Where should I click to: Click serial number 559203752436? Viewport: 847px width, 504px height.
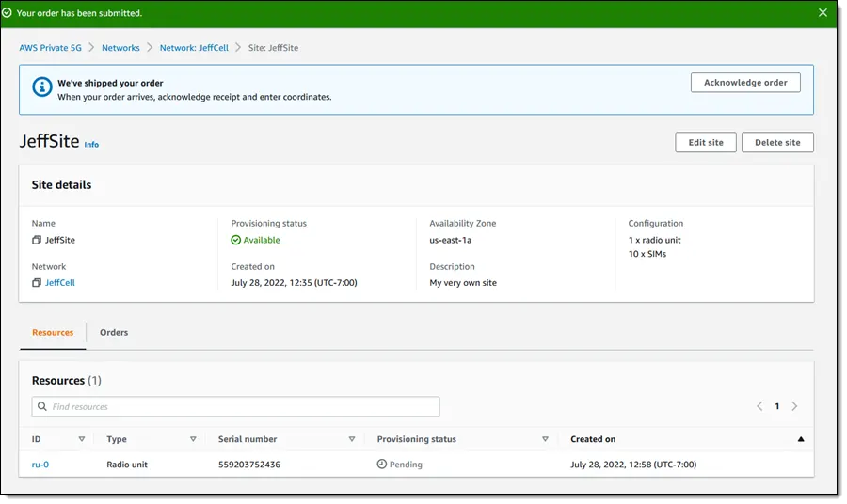(249, 465)
